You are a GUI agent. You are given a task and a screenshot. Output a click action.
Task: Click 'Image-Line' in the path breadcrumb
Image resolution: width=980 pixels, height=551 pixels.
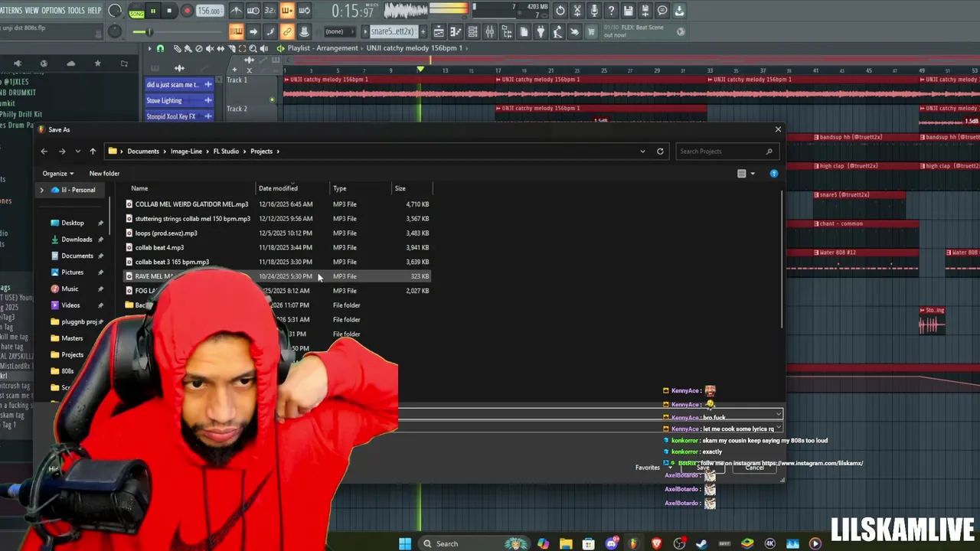pos(186,151)
